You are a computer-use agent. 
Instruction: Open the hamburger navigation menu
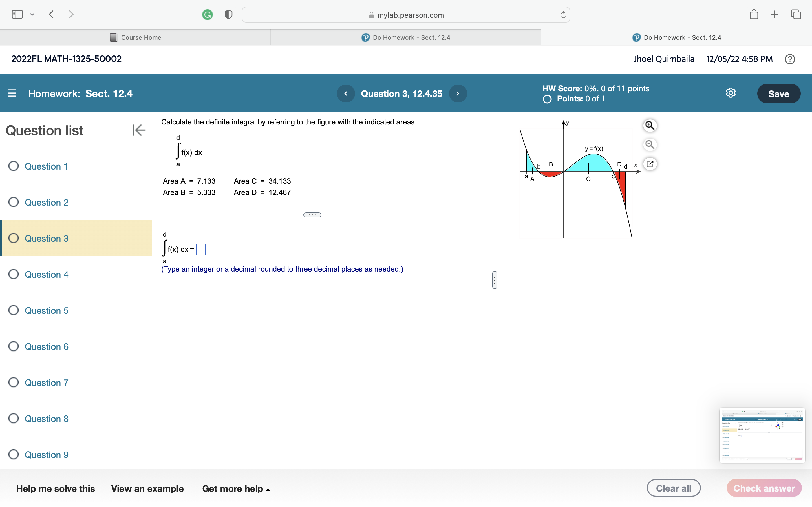[x=12, y=93]
